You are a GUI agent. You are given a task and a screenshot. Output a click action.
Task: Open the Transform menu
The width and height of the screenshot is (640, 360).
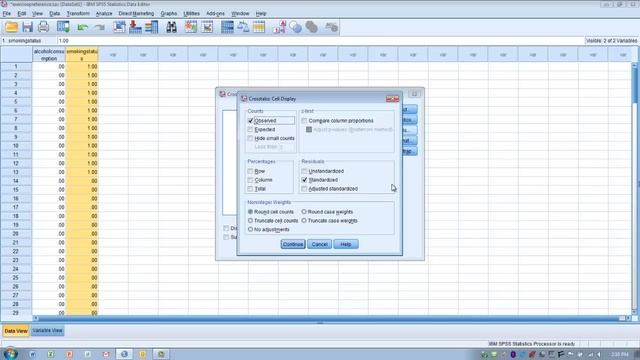(x=78, y=13)
